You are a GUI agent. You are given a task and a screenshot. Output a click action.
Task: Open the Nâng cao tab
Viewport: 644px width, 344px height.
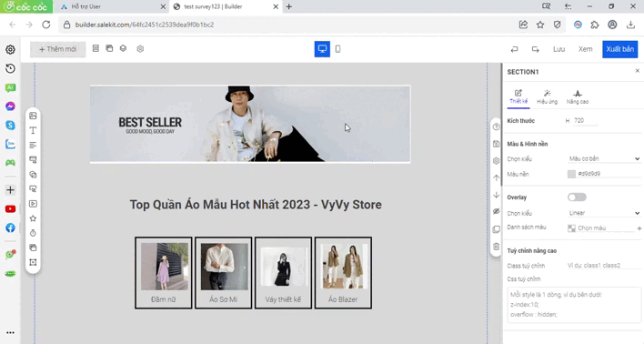(x=578, y=96)
